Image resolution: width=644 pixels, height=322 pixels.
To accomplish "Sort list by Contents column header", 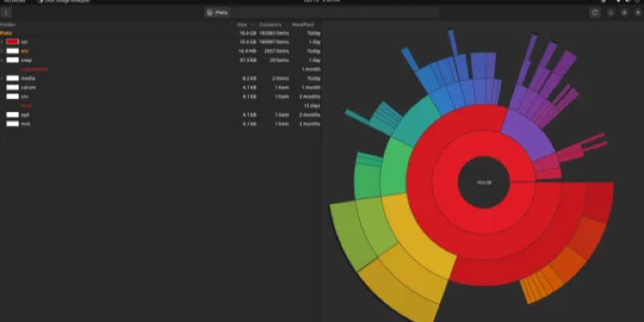I will [x=270, y=25].
